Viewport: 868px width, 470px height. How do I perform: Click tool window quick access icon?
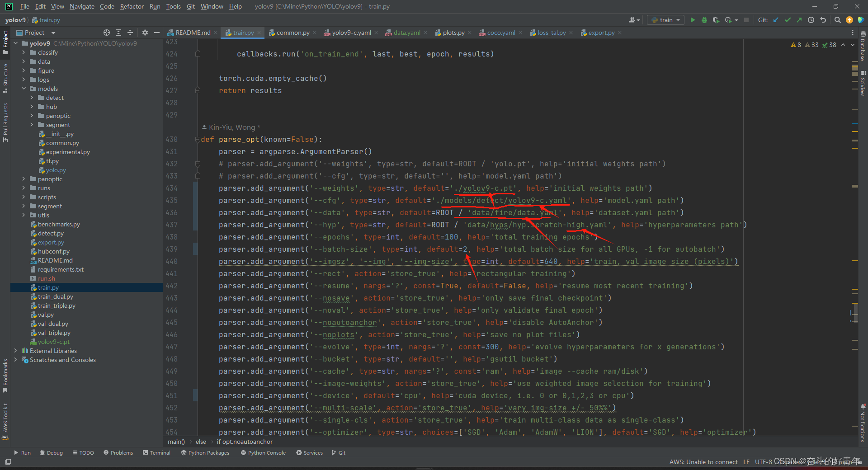(x=8, y=462)
